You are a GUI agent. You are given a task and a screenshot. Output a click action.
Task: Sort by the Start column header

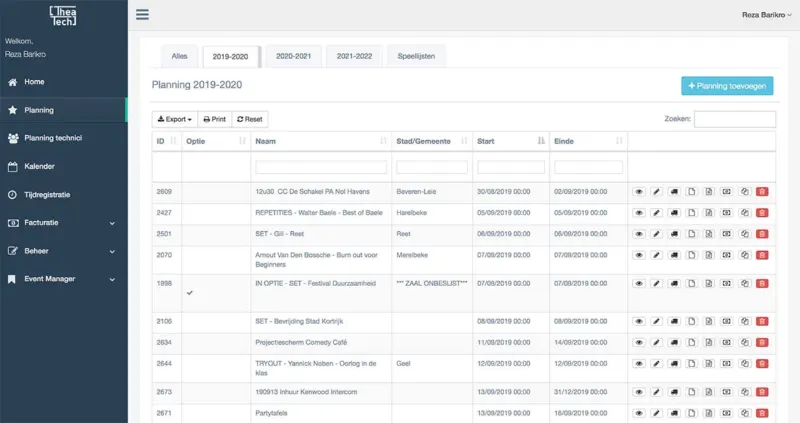pos(511,141)
